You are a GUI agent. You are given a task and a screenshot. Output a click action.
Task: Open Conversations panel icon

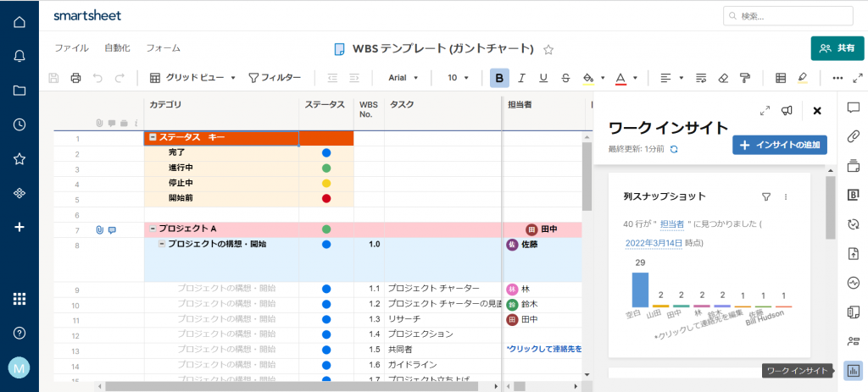853,107
